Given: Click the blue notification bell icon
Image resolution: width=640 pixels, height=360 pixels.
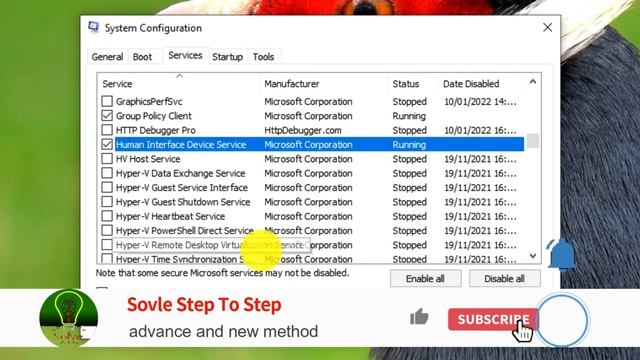Looking at the screenshot, I should tap(562, 254).
